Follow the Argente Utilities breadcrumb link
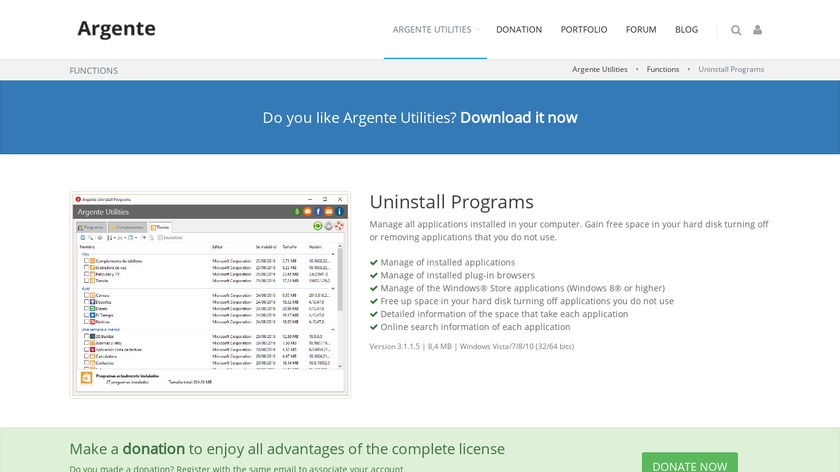The width and height of the screenshot is (840, 472). [599, 69]
